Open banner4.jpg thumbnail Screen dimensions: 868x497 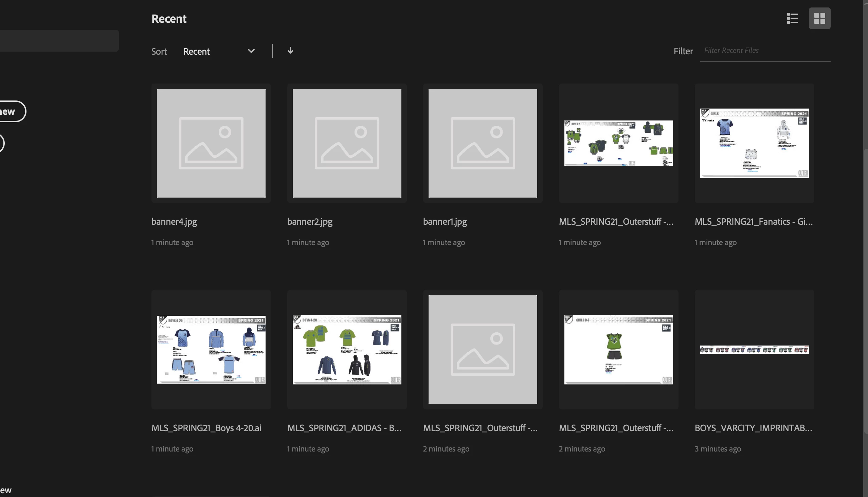point(211,143)
